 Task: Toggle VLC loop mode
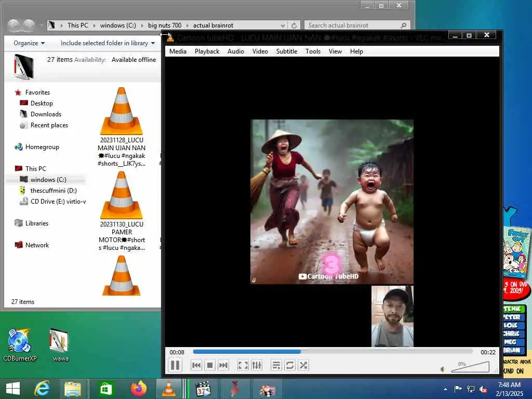click(x=290, y=365)
